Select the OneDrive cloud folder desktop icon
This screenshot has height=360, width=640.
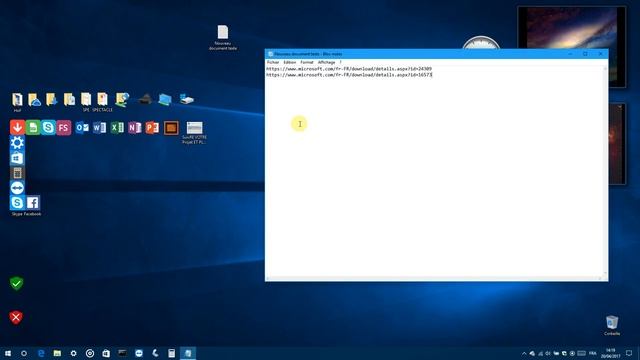34,100
